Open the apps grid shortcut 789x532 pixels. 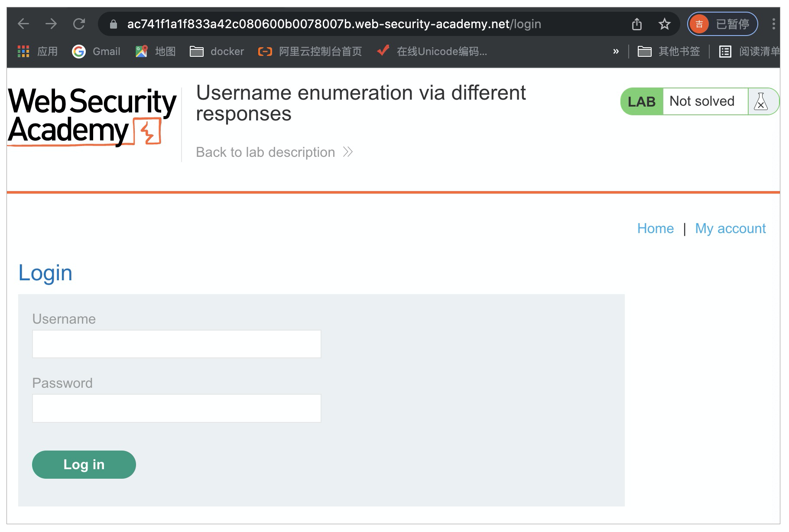(x=23, y=52)
